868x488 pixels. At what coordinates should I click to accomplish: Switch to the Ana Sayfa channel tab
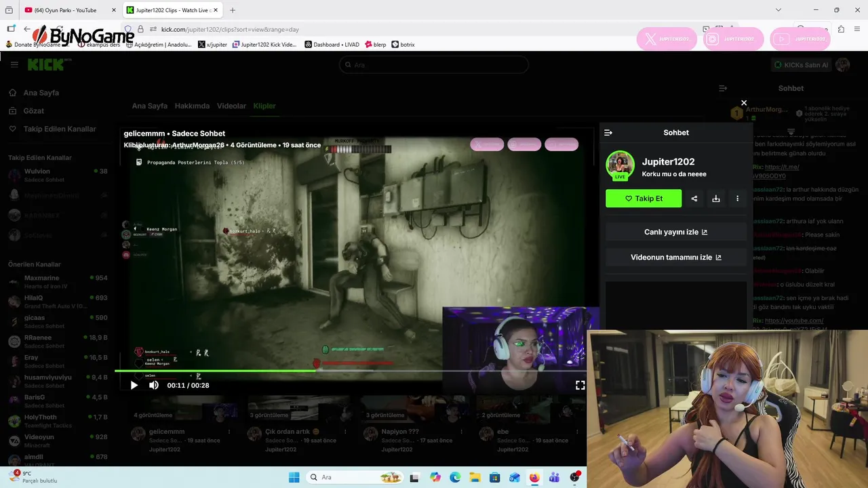pos(149,106)
